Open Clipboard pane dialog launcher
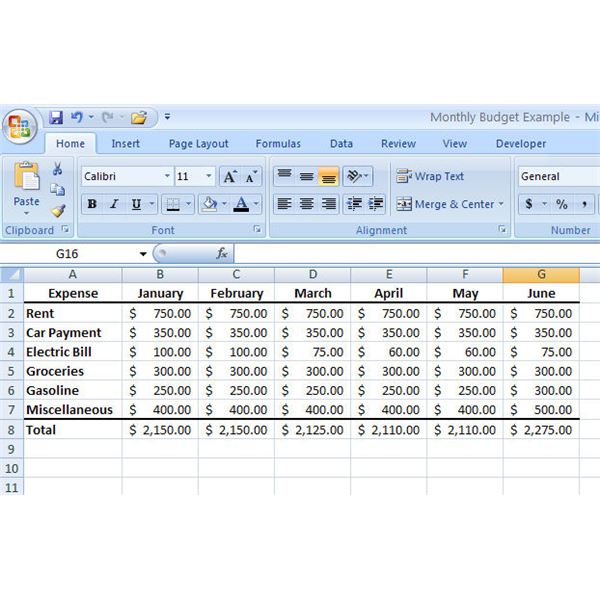This screenshot has height=600, width=600. 65,229
